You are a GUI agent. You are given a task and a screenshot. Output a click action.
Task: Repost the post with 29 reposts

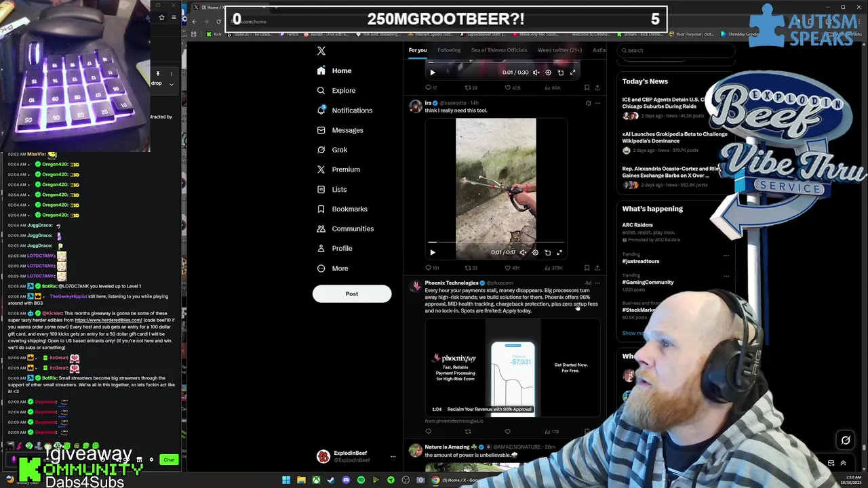(x=471, y=87)
